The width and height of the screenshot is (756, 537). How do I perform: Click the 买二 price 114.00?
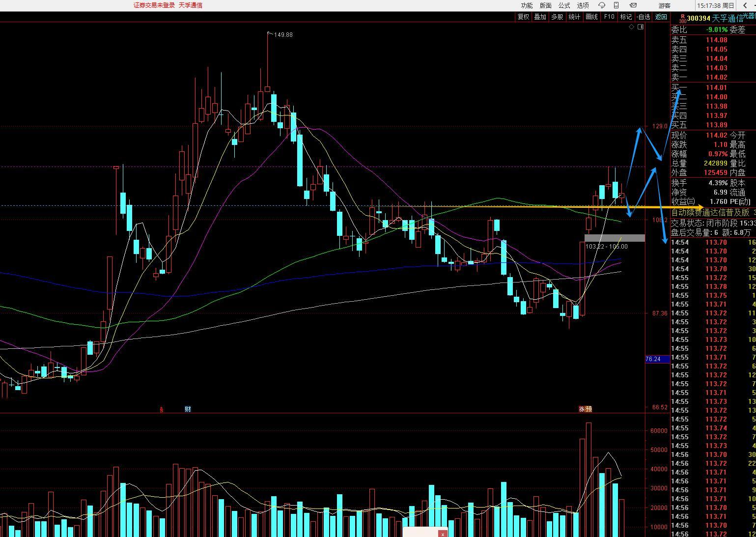[x=716, y=97]
